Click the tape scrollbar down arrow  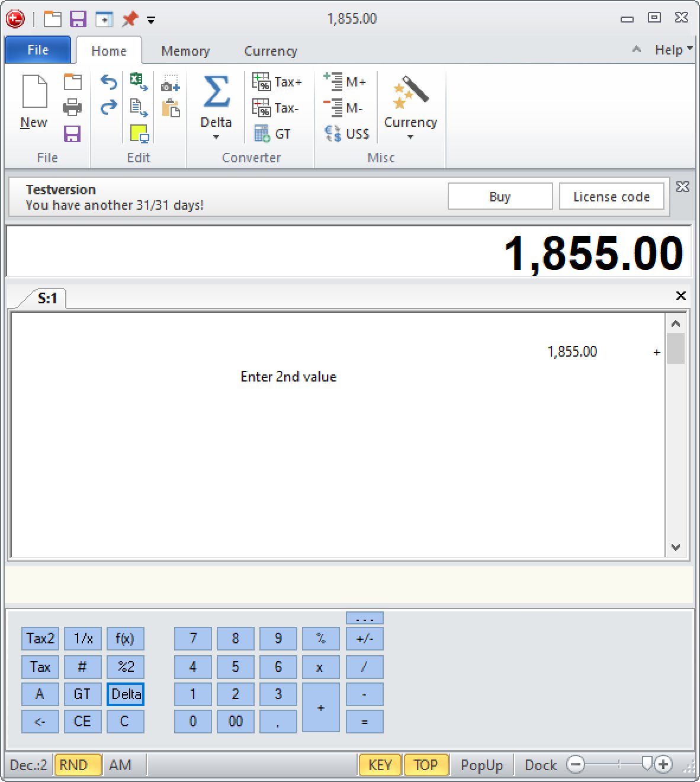(676, 547)
